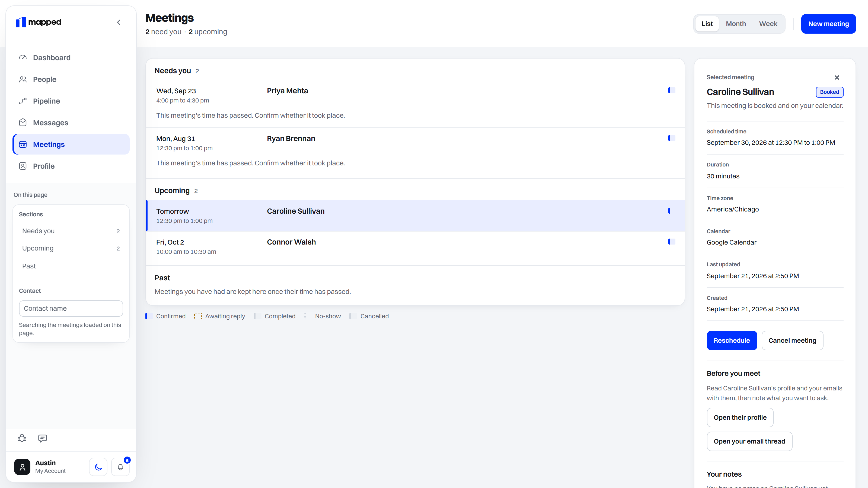Click the mapped logo

pos(39,22)
